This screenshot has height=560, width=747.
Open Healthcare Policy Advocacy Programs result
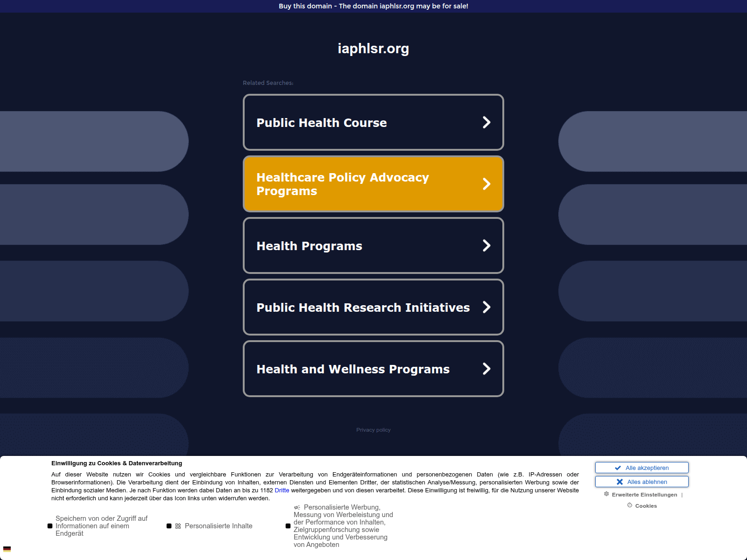coord(373,184)
